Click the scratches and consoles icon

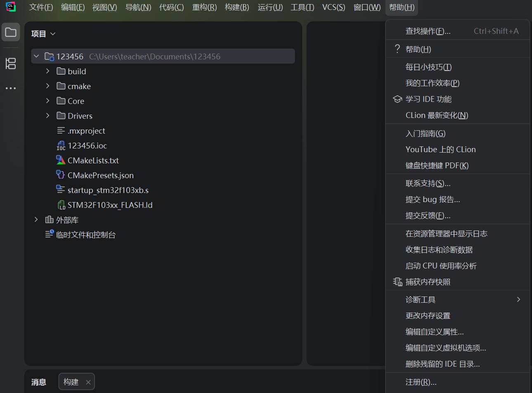[50, 234]
